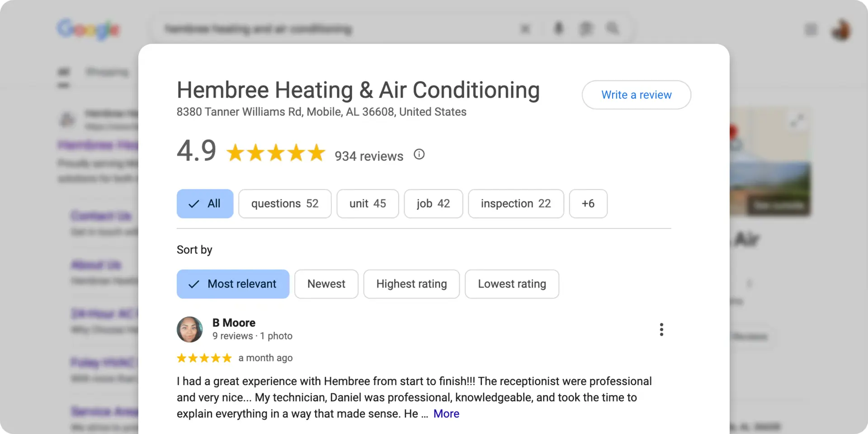Image resolution: width=868 pixels, height=434 pixels.
Task: Select the All reviews filter chip
Action: (x=205, y=204)
